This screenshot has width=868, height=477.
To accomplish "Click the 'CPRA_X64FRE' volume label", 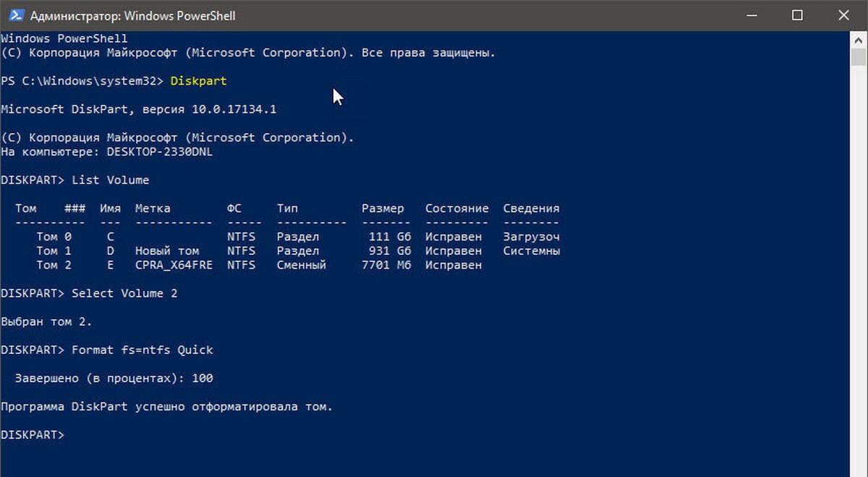I will click(174, 265).
